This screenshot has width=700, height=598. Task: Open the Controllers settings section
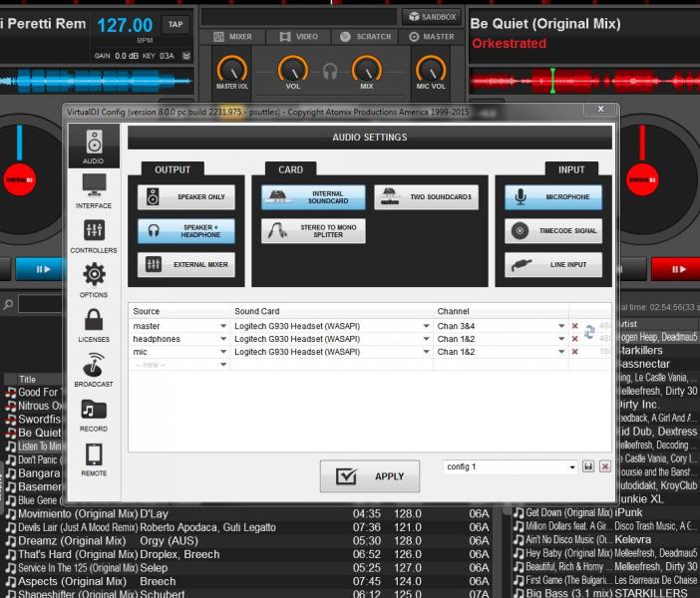click(x=94, y=236)
